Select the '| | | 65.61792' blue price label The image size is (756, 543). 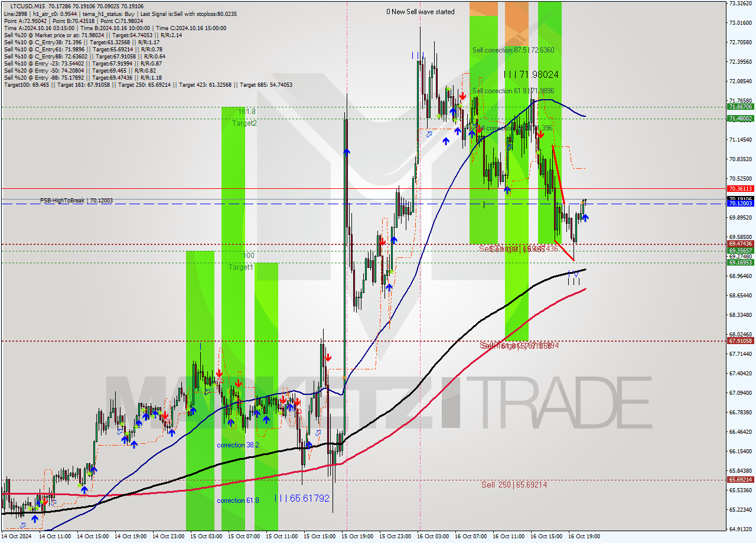coord(302,498)
